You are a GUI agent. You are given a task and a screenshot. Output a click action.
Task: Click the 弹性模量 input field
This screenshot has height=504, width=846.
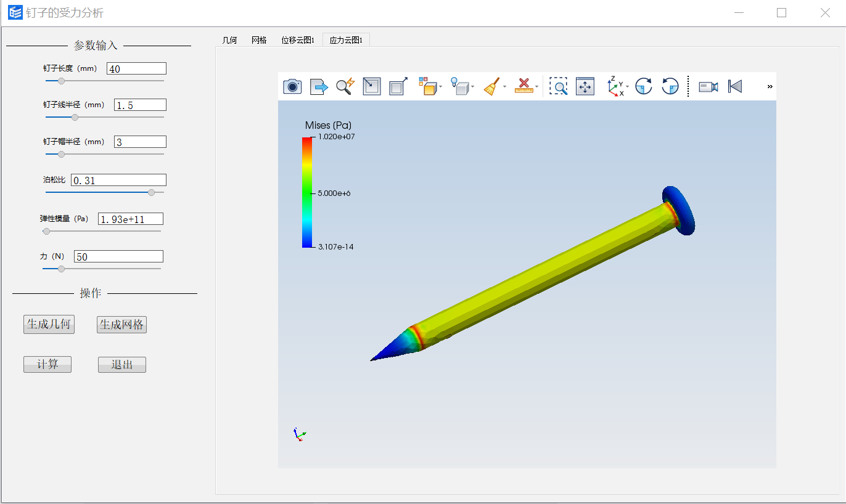pos(131,219)
